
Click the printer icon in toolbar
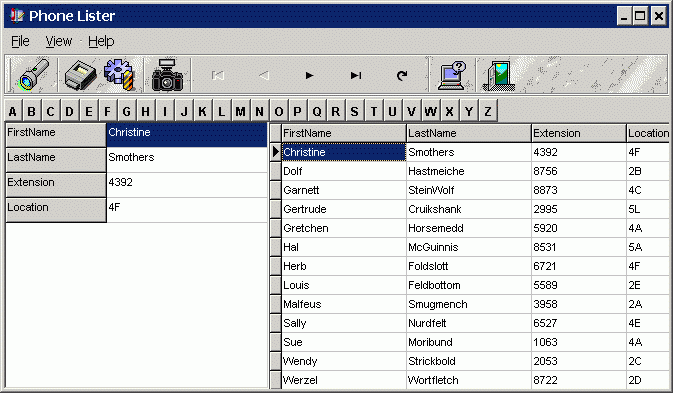coord(80,75)
